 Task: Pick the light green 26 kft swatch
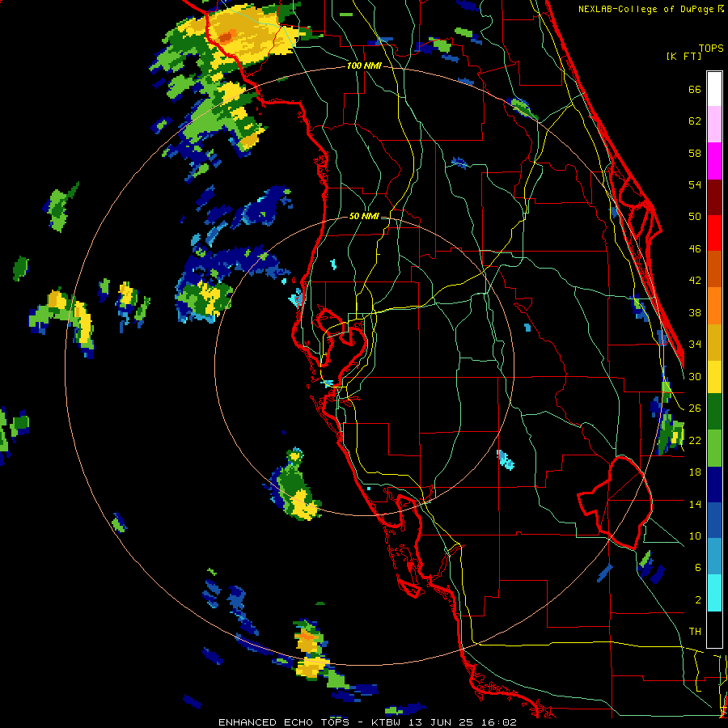(x=714, y=448)
